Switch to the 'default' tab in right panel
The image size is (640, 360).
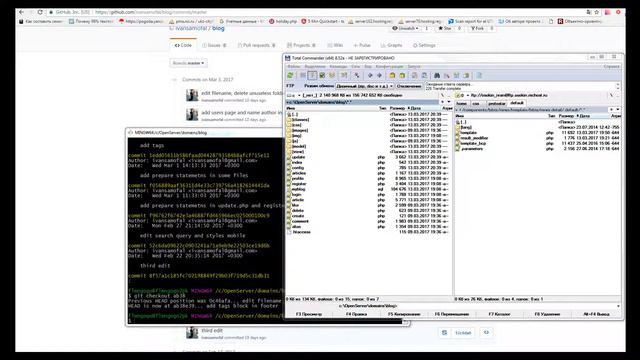tap(517, 103)
